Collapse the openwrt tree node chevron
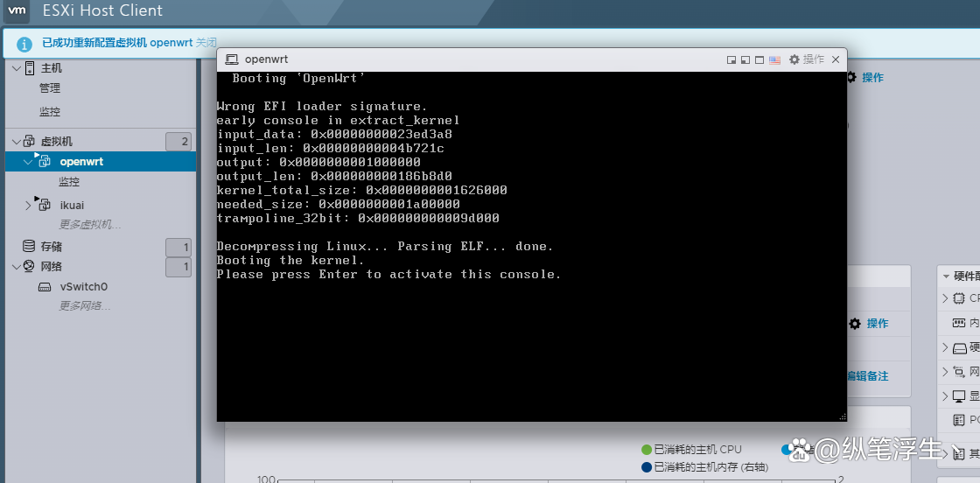 27,162
